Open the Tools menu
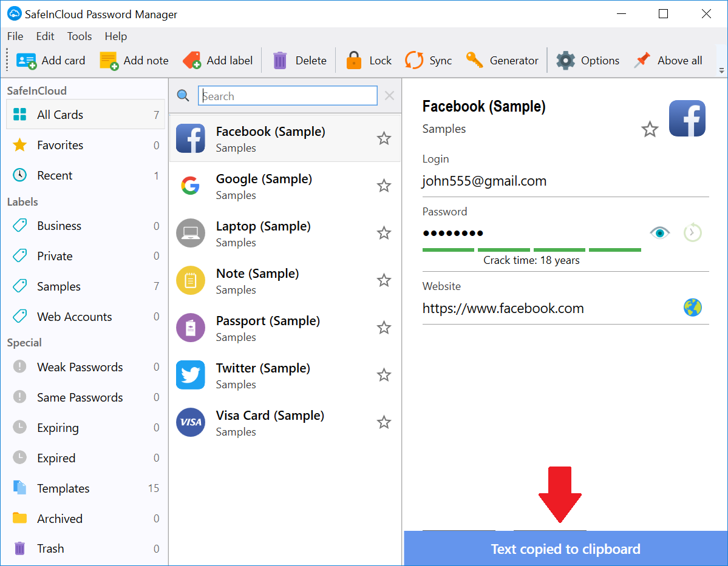The height and width of the screenshot is (566, 728). coord(80,36)
